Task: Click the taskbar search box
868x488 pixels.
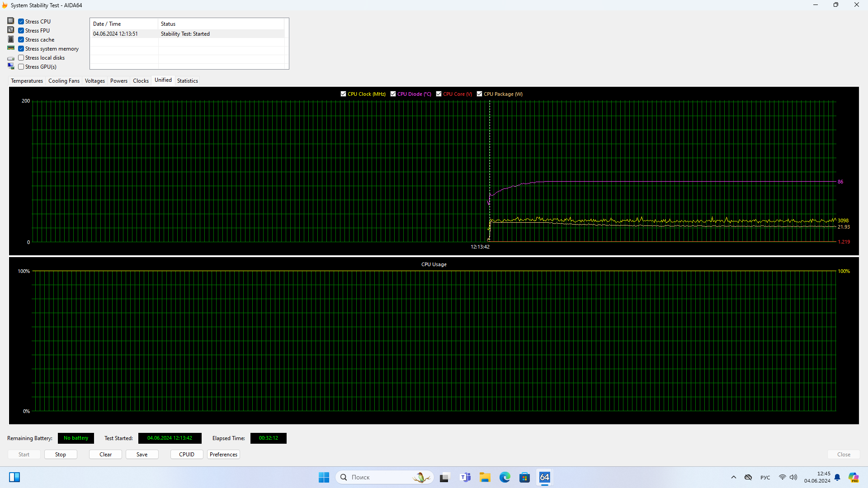Action: click(384, 477)
